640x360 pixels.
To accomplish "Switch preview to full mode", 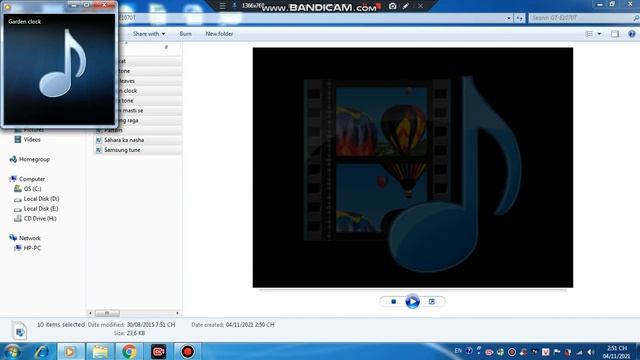I will (431, 302).
